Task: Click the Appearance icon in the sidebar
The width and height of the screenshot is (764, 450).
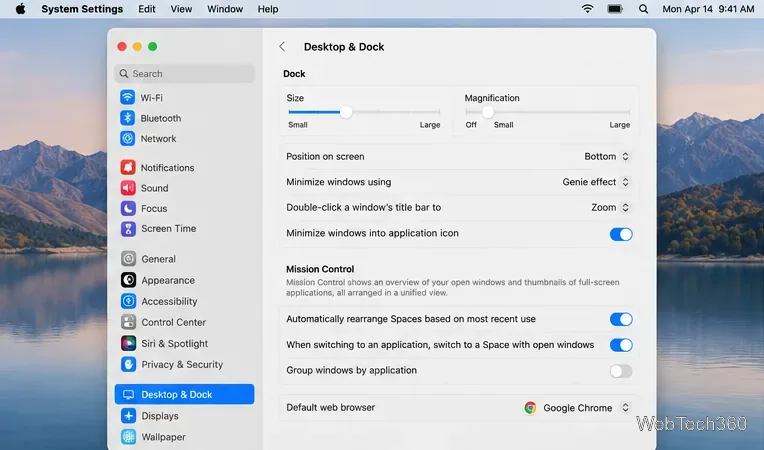Action: [x=129, y=280]
